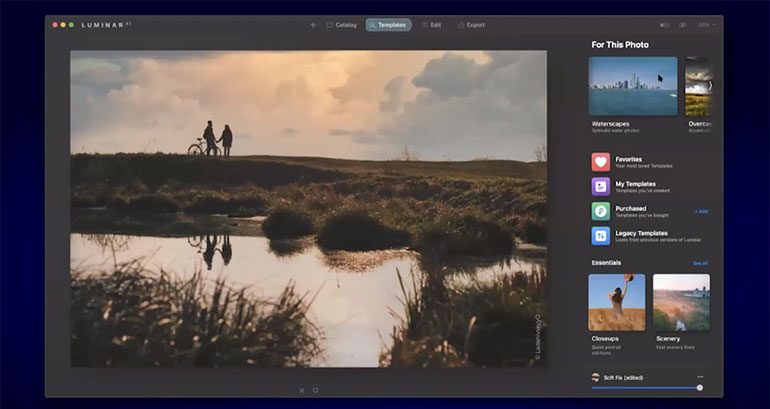Open the My Templates purple icon

click(600, 186)
